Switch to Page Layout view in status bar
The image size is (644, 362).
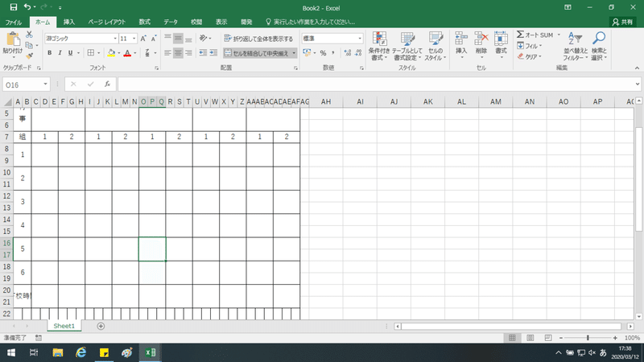530,338
